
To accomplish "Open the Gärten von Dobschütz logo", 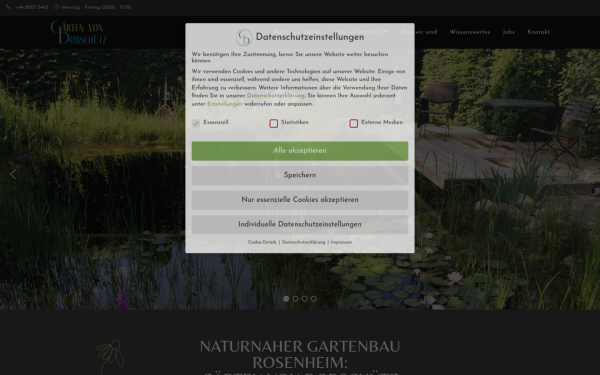I will pos(78,33).
